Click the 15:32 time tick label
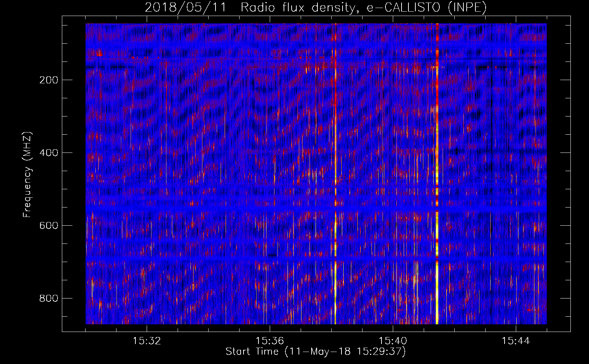Image resolution: width=589 pixels, height=364 pixels. pos(147,341)
